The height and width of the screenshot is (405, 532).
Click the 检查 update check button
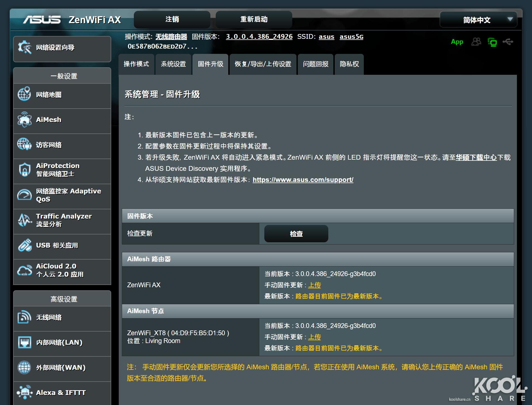coord(296,234)
